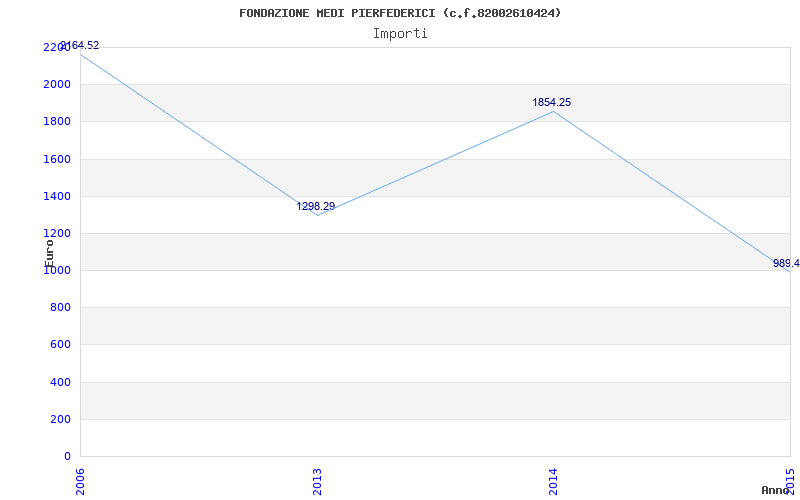The image size is (800, 500).
Task: Select the 1854.25 data label
Action: point(552,103)
